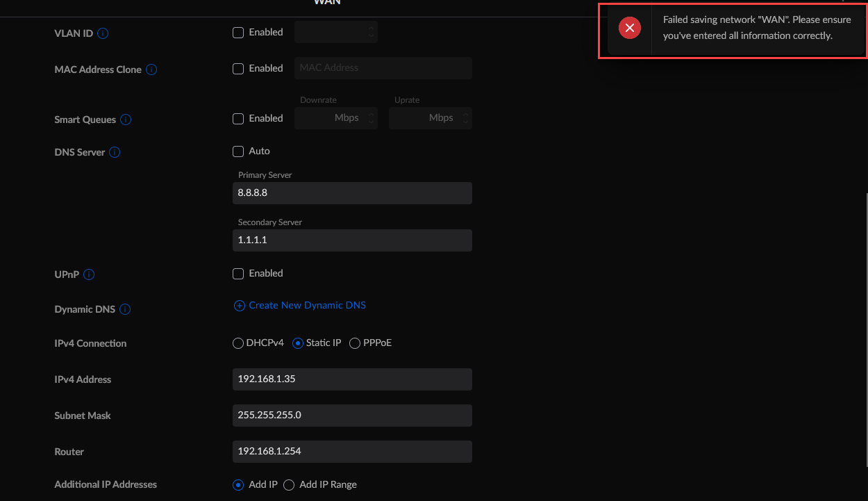The height and width of the screenshot is (501, 868).
Task: Adjust the Smart Queues Downrate stepper
Action: [x=371, y=118]
